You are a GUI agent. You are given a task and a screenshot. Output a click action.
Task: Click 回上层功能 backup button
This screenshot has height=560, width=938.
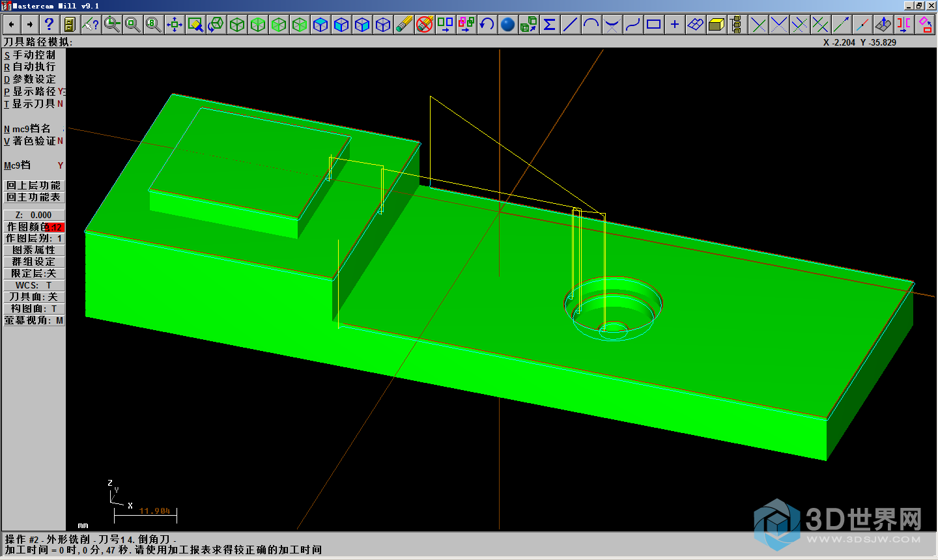coord(34,186)
